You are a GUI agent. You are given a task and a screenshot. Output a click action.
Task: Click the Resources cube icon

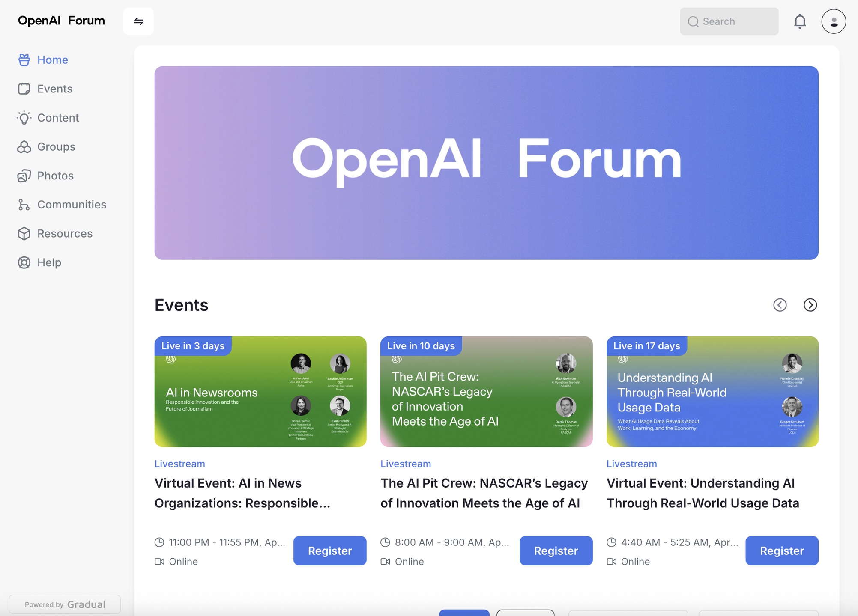point(24,233)
